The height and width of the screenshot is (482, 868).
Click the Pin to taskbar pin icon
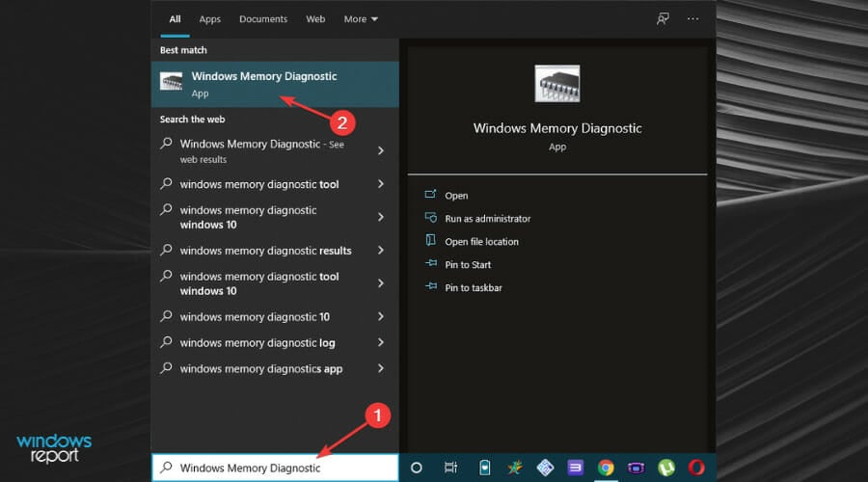(x=431, y=286)
